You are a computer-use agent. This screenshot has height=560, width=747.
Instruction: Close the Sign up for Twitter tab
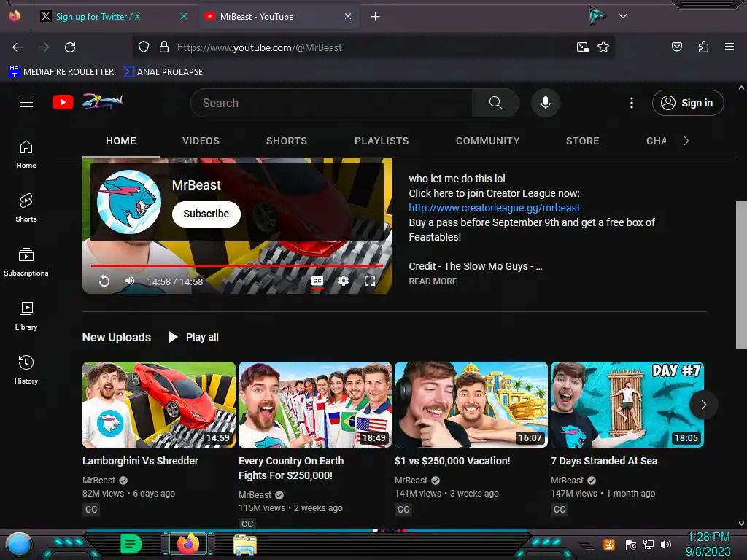tap(184, 16)
